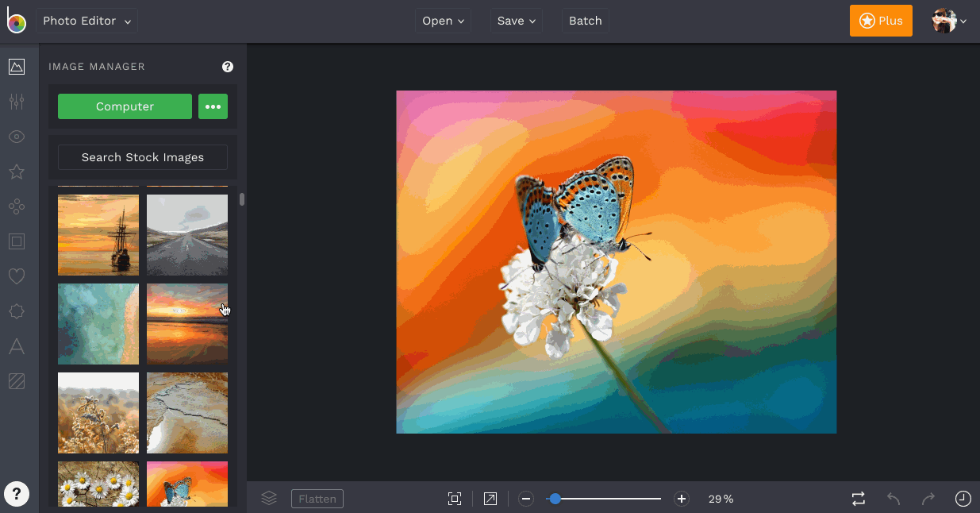Viewport: 980px width, 513px height.
Task: Open the Overlays panel icon
Action: pos(17,311)
